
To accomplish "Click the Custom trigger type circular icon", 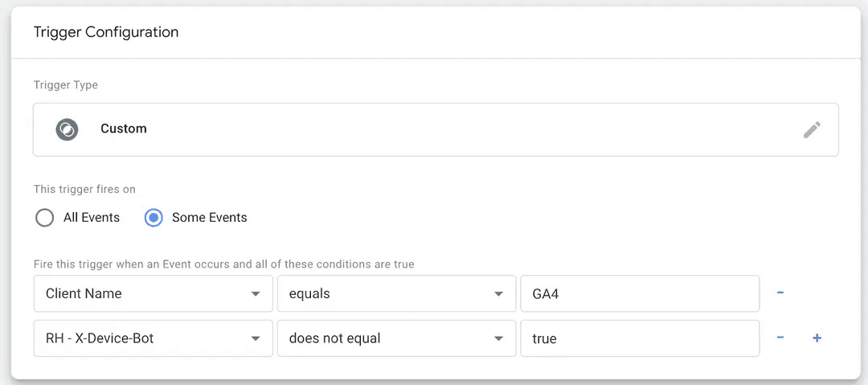I will click(67, 129).
